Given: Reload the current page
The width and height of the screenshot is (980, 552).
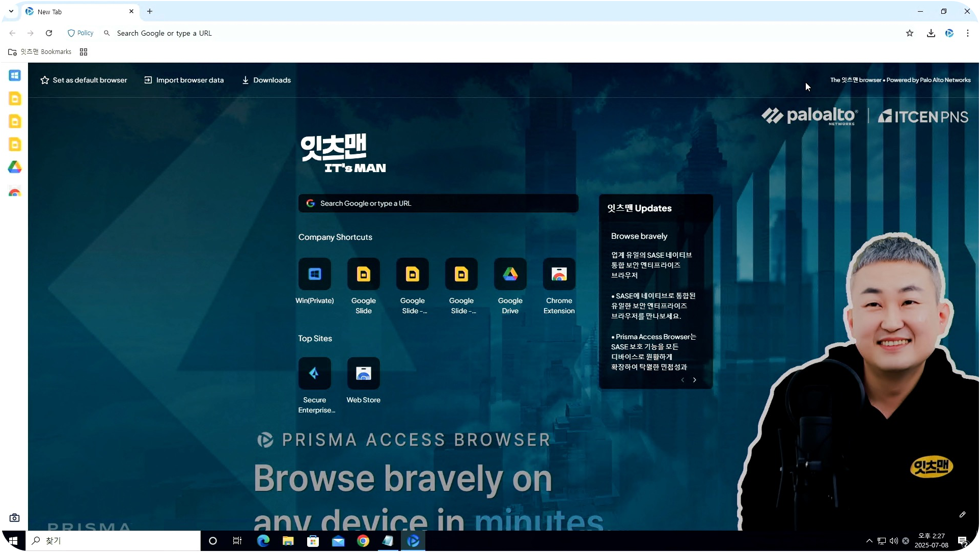Looking at the screenshot, I should [49, 33].
